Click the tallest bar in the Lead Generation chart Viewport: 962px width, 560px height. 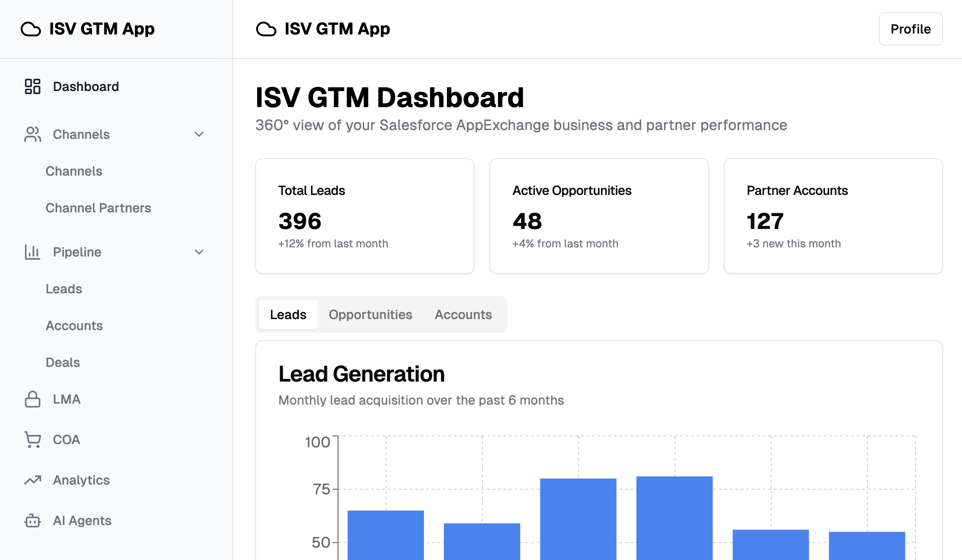(x=675, y=518)
